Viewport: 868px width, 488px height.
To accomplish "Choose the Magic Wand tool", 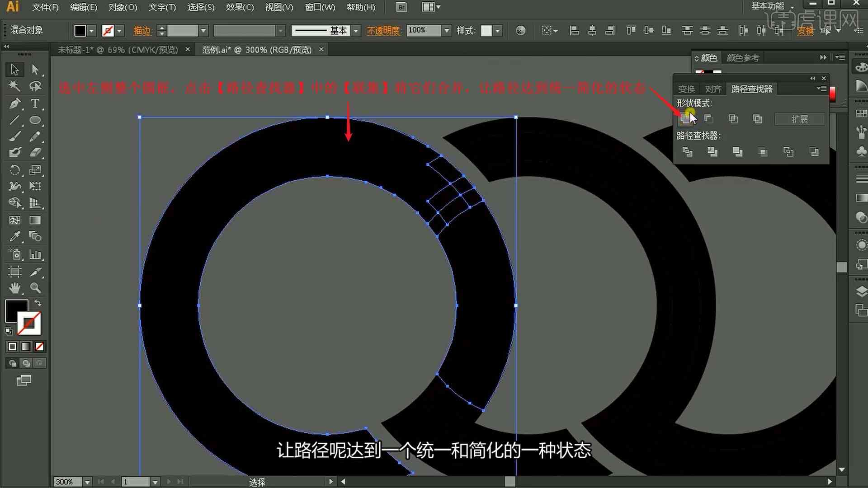I will coord(14,86).
